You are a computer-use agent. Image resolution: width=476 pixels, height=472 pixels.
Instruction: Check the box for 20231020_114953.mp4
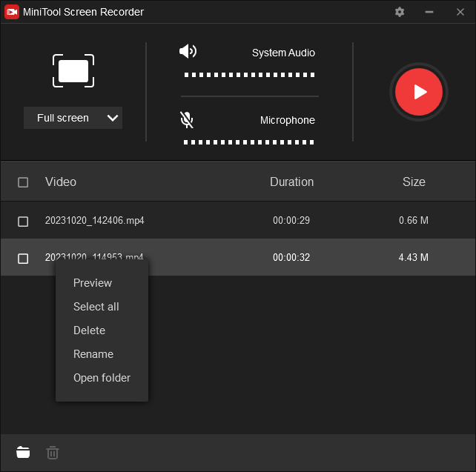[x=23, y=259]
